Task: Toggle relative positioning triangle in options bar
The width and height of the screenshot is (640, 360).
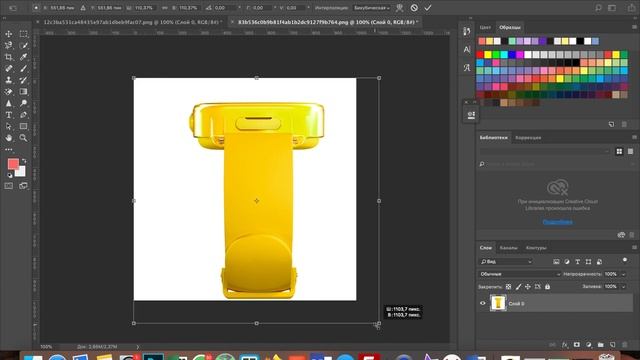Action: point(83,8)
